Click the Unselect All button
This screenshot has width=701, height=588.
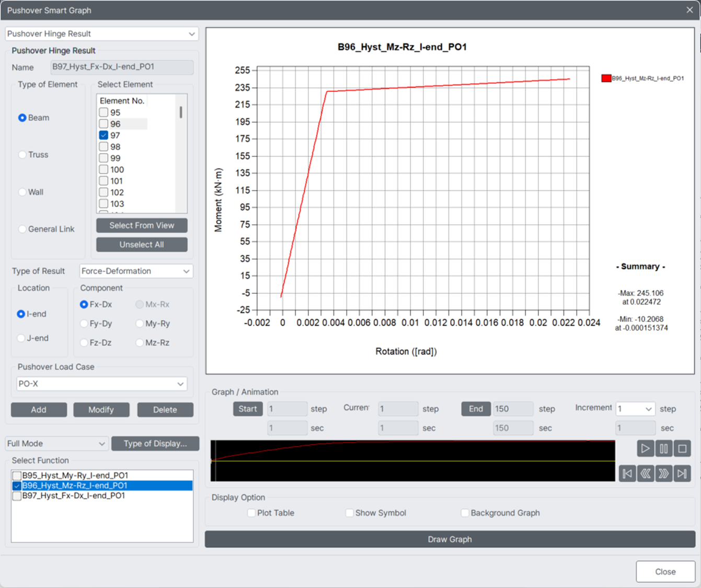point(142,245)
